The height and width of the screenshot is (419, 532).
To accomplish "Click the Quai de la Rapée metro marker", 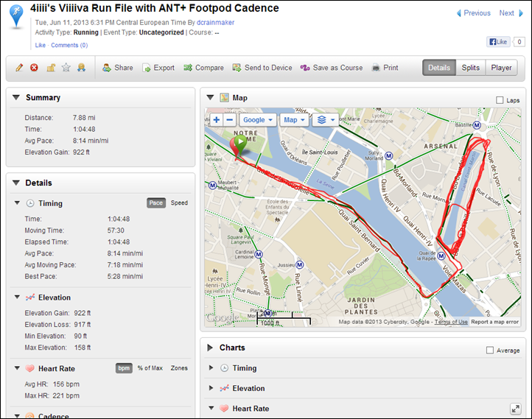I will tap(441, 256).
